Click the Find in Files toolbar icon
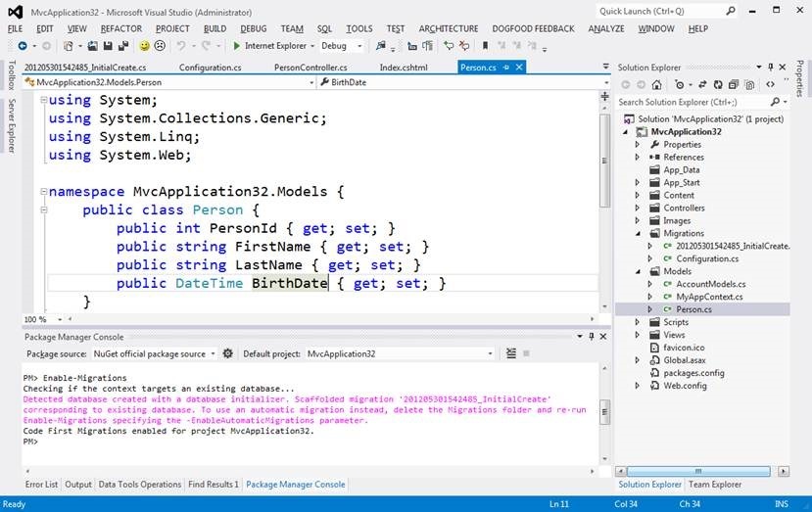This screenshot has height=512, width=812. [381, 46]
